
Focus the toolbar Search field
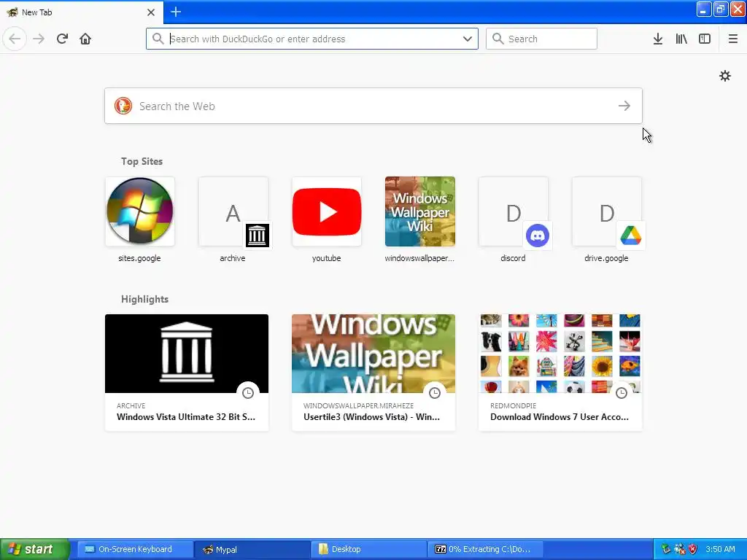click(x=541, y=39)
